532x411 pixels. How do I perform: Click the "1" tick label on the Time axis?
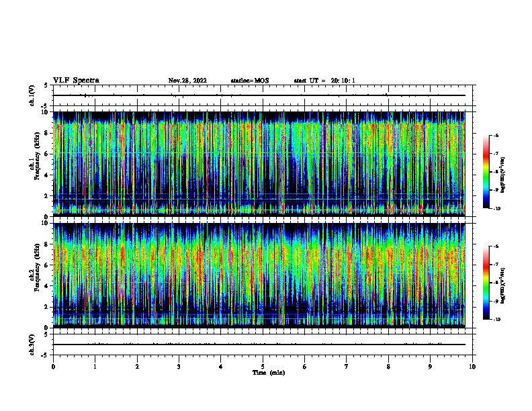click(x=95, y=367)
